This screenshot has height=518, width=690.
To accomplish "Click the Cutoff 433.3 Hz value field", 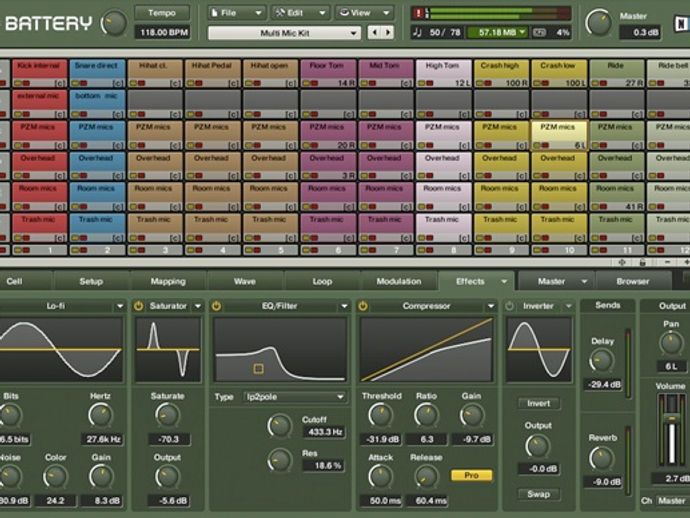I will tap(324, 432).
